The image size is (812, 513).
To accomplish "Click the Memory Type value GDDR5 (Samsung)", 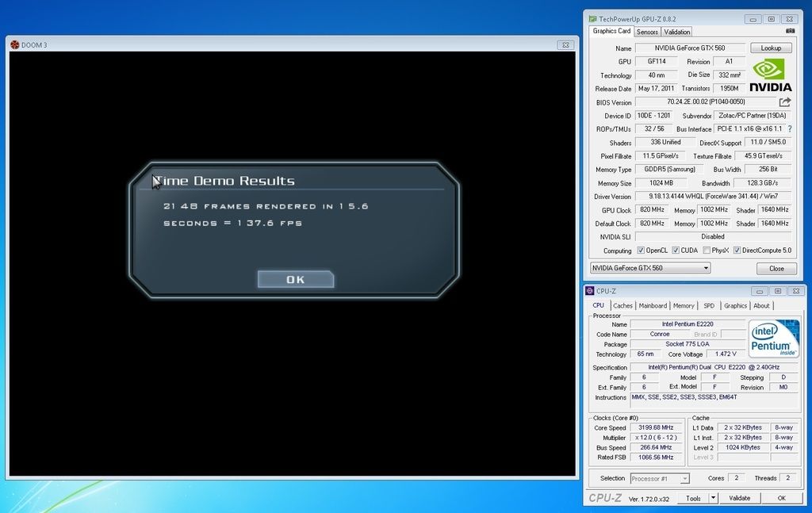I will pos(669,169).
